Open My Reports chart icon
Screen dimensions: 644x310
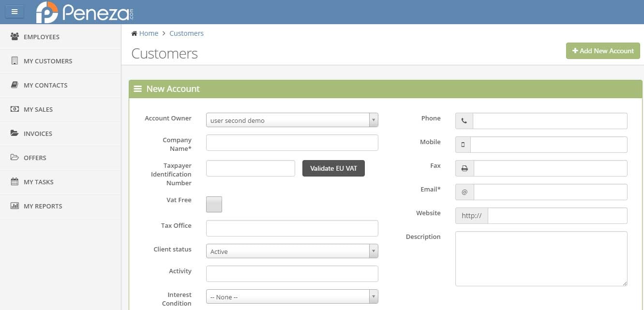coord(15,206)
